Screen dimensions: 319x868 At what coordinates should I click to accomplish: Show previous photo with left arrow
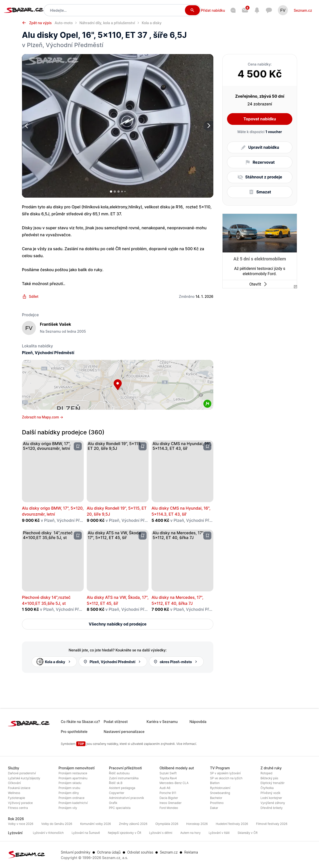click(x=27, y=126)
